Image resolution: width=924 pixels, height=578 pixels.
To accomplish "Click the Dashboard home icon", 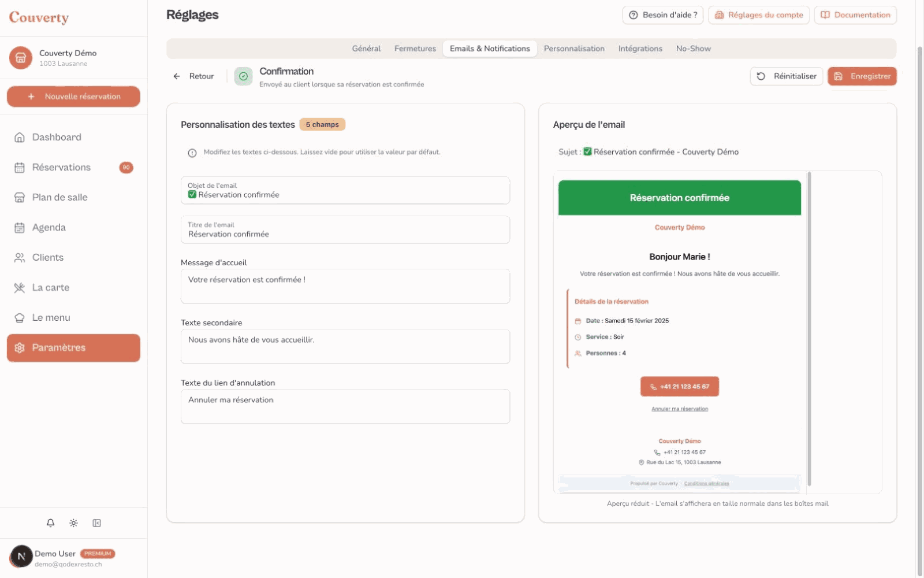I will pyautogui.click(x=20, y=138).
